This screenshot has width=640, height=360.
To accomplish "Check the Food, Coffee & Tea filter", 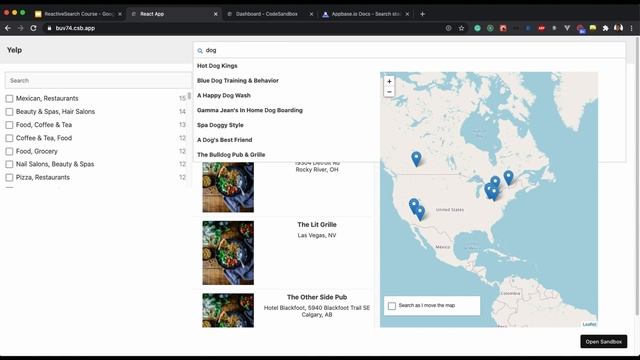I will (9, 125).
